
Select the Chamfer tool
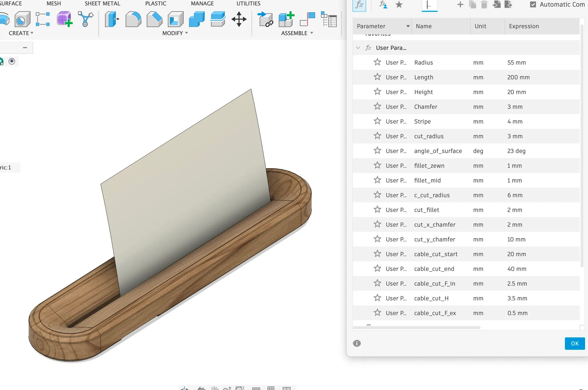[154, 19]
